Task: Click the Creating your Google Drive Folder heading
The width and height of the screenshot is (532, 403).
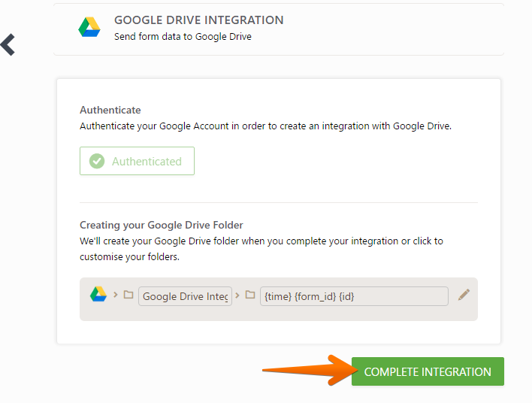Action: coord(162,225)
